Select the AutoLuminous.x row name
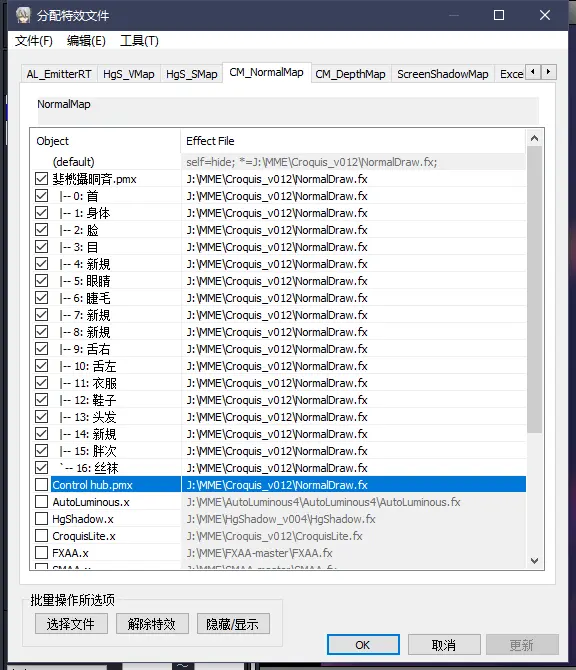The width and height of the screenshot is (576, 670). pos(91,502)
